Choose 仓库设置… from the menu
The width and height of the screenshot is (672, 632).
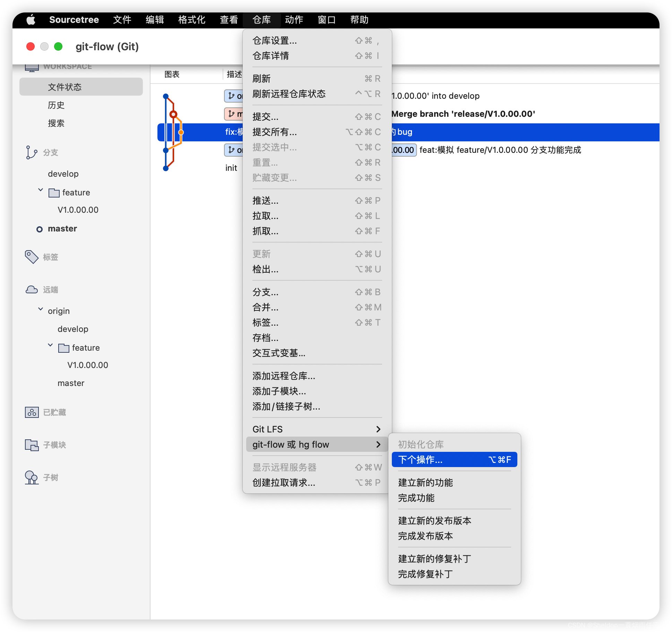317,41
